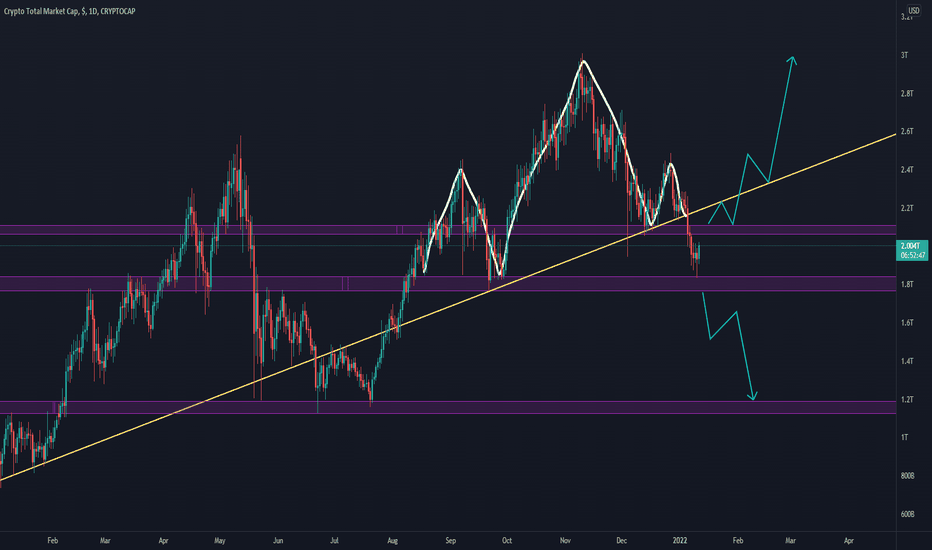This screenshot has height=550, width=932.
Task: Select the purple zone rectangle at 1.2T
Action: (448, 407)
